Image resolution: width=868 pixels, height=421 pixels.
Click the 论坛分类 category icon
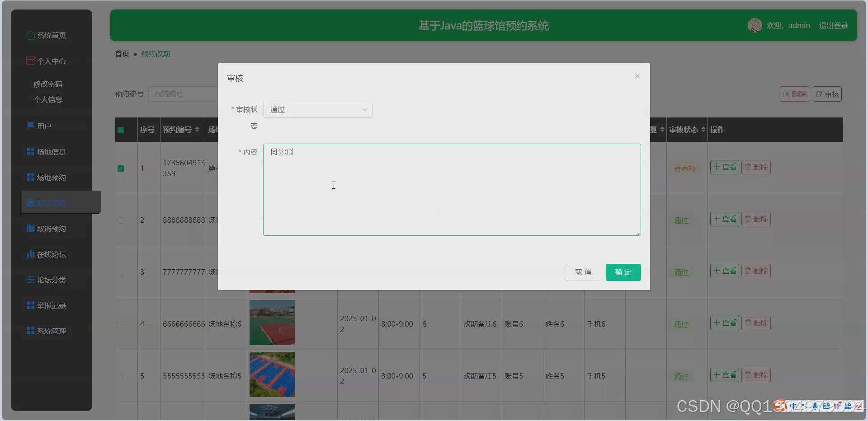[30, 280]
